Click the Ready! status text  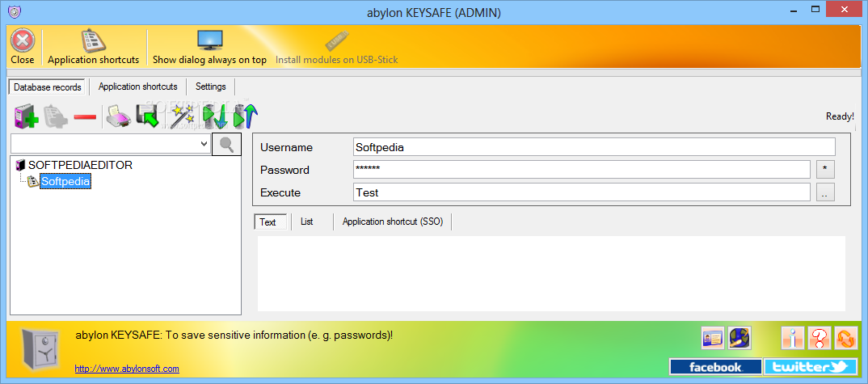click(840, 116)
